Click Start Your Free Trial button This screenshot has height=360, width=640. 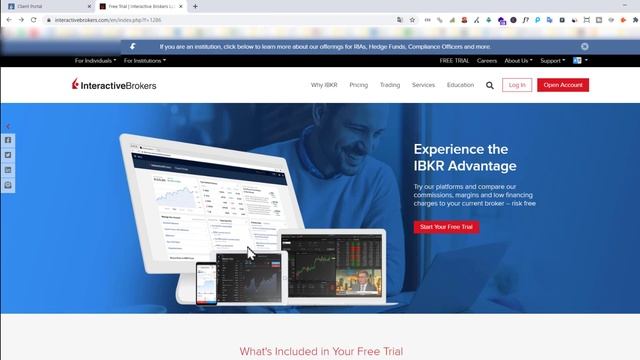[x=446, y=227]
